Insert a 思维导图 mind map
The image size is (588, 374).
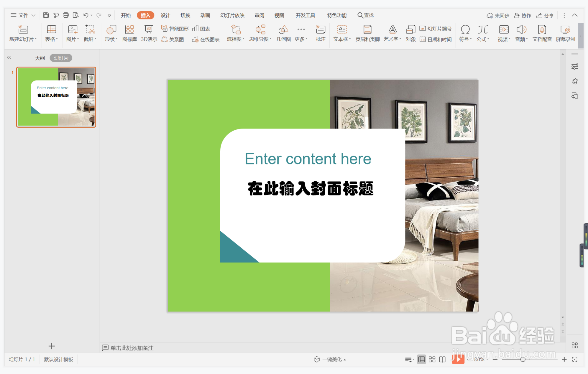(x=260, y=33)
